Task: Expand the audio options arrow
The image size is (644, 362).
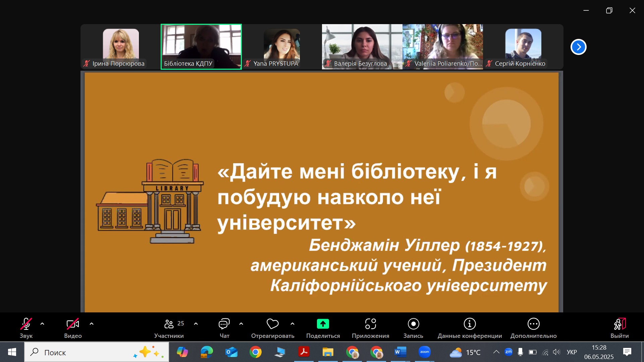Action: [x=42, y=324]
